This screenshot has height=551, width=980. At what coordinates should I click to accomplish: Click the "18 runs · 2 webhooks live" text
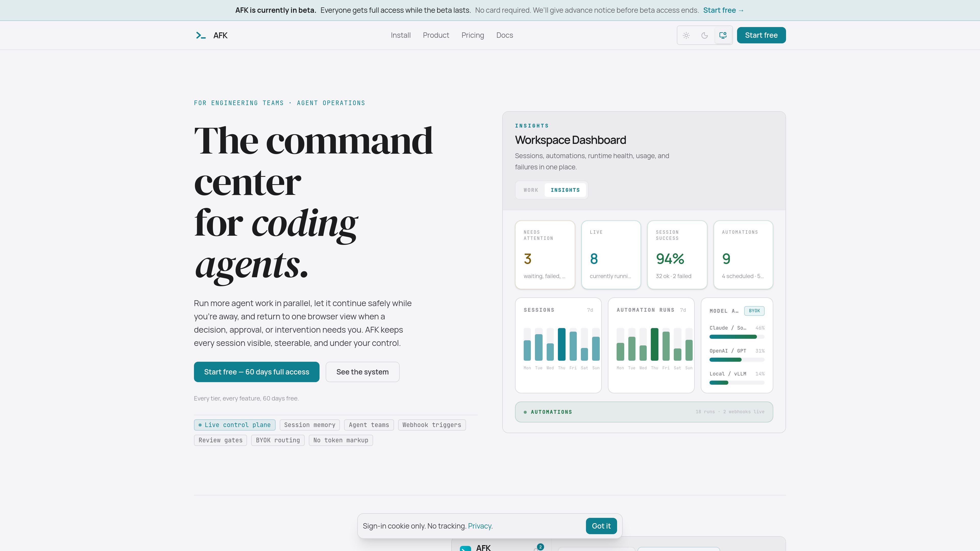730,412
